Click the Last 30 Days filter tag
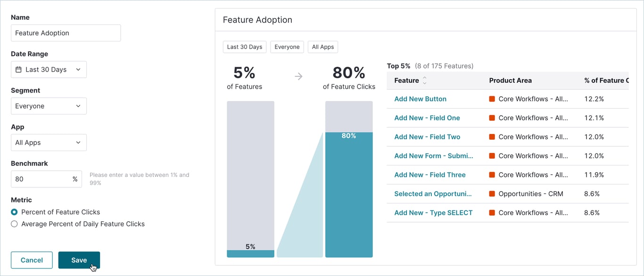644x276 pixels. click(x=245, y=47)
